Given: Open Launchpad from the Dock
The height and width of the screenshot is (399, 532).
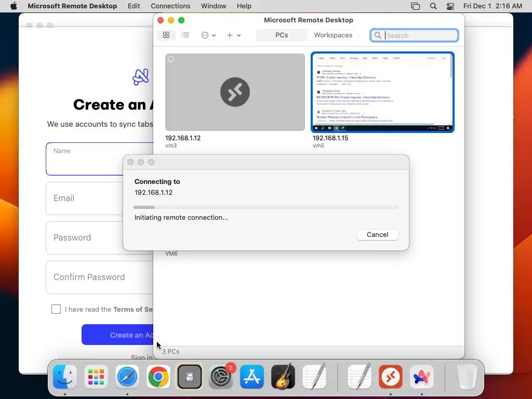Looking at the screenshot, I should [96, 377].
